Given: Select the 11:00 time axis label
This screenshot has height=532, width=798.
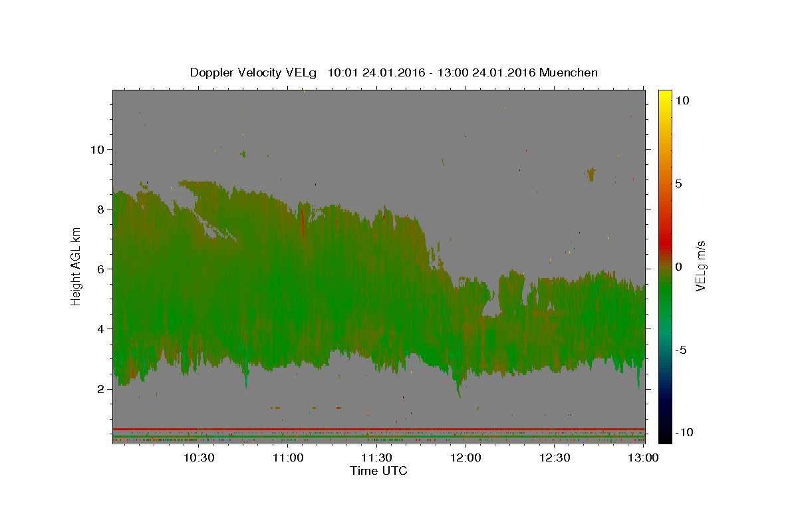Looking at the screenshot, I should 288,458.
